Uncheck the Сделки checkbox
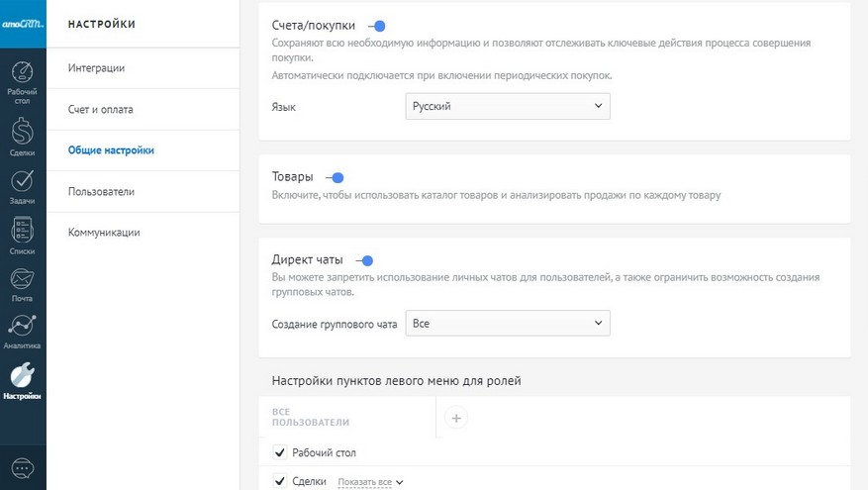868x490 pixels. (279, 482)
